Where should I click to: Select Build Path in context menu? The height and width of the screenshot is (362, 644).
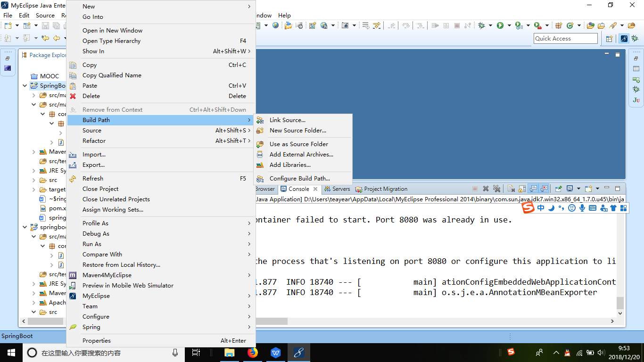point(161,120)
